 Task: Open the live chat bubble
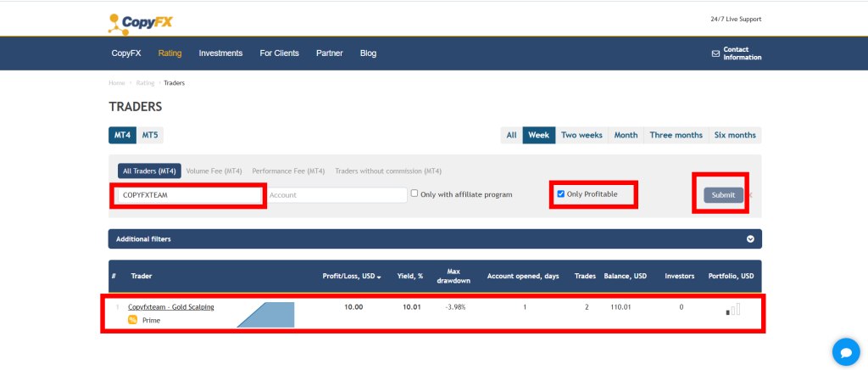846,352
